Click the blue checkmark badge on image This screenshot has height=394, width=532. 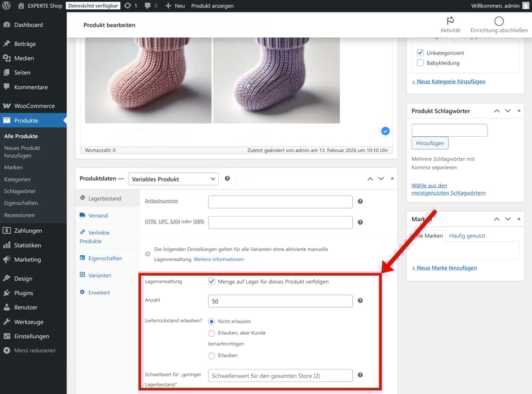[x=386, y=131]
